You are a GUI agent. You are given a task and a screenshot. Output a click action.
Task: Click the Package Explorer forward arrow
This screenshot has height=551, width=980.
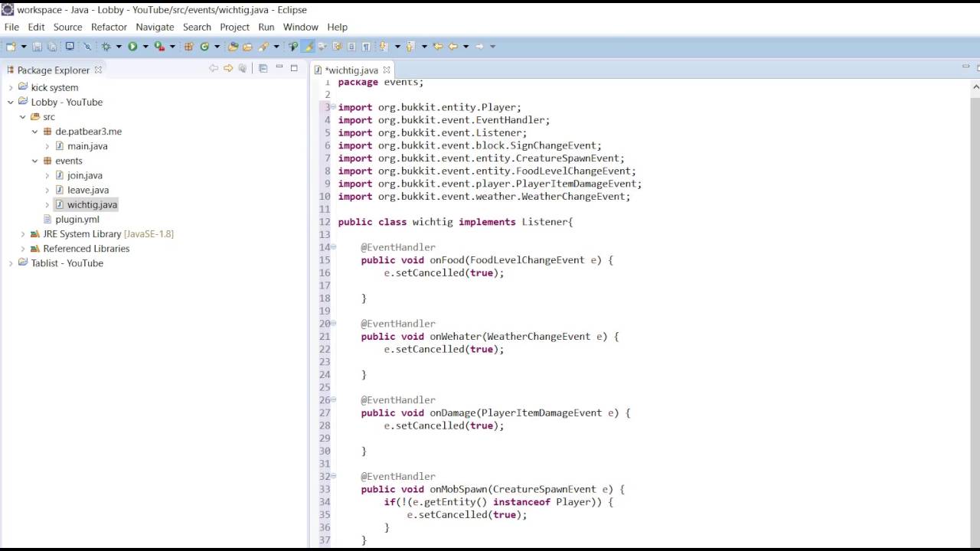click(228, 69)
